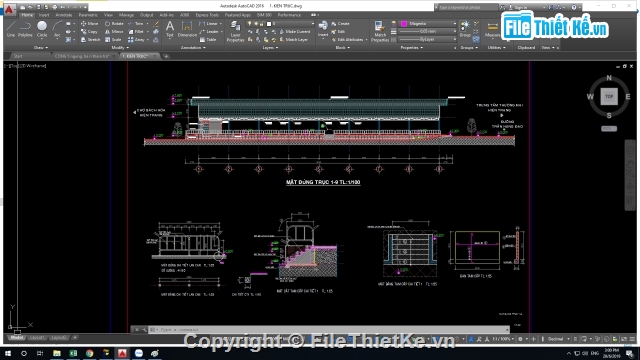The height and width of the screenshot is (360, 640).
Task: Insert a Table from Annotation panel
Action: [x=208, y=40]
